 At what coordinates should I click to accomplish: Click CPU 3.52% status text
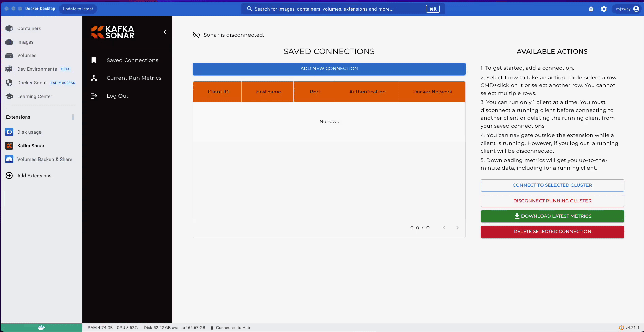click(x=127, y=328)
